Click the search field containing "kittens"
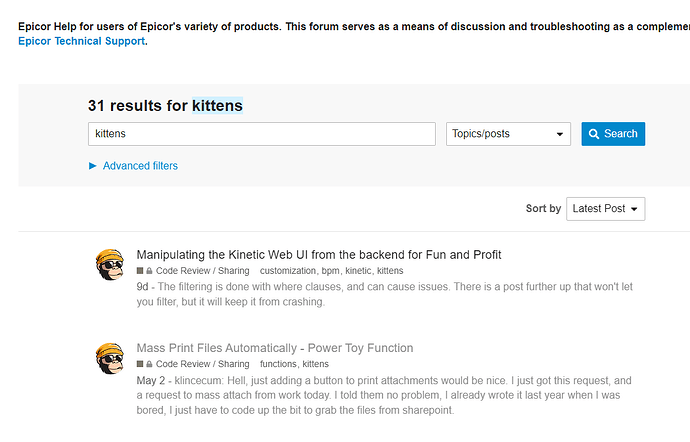The height and width of the screenshot is (442, 690). (262, 134)
